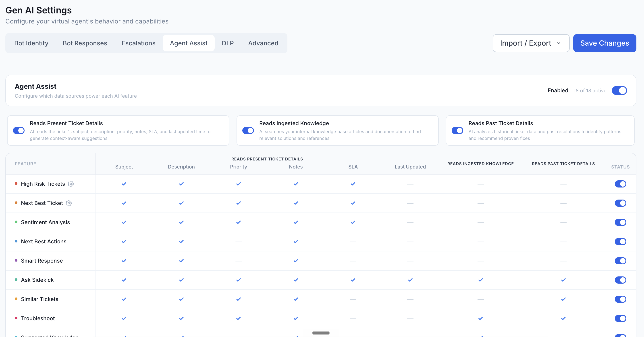
Task: Click Last Updated checkmark for Ask Sidekick
Action: tap(410, 280)
